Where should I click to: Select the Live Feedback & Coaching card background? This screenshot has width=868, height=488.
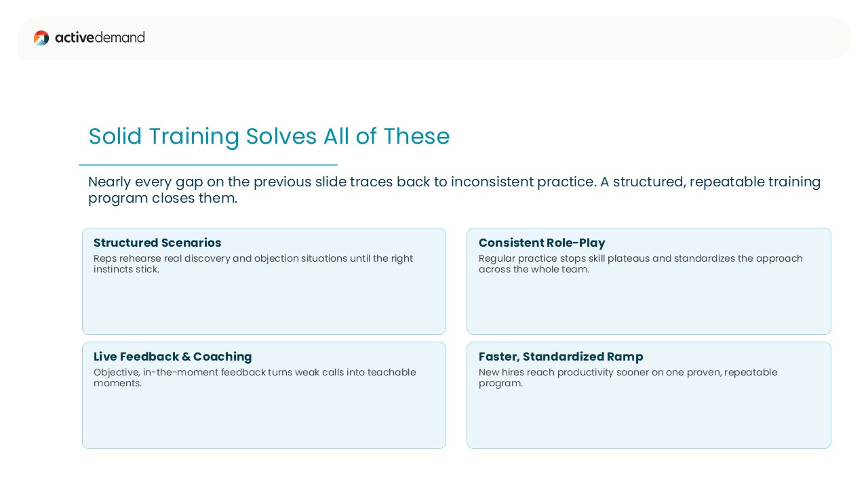pos(264,419)
